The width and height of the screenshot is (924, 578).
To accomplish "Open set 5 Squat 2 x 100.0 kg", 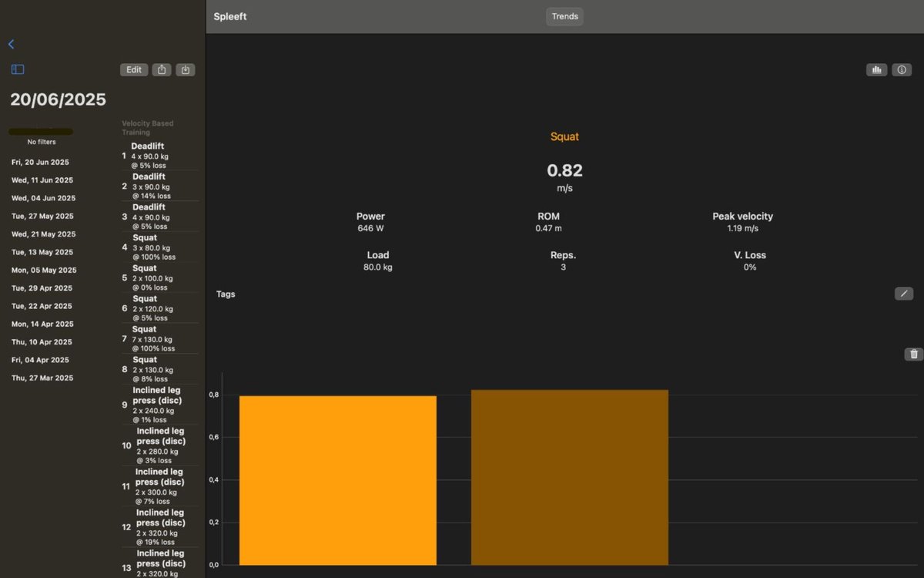I will point(159,278).
